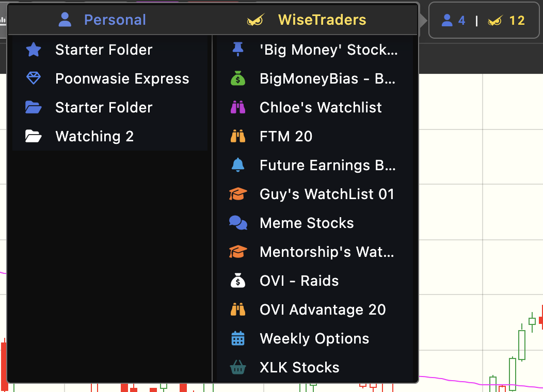543x392 pixels.
Task: Click the WiseTraders owl logo icon
Action: 255,21
